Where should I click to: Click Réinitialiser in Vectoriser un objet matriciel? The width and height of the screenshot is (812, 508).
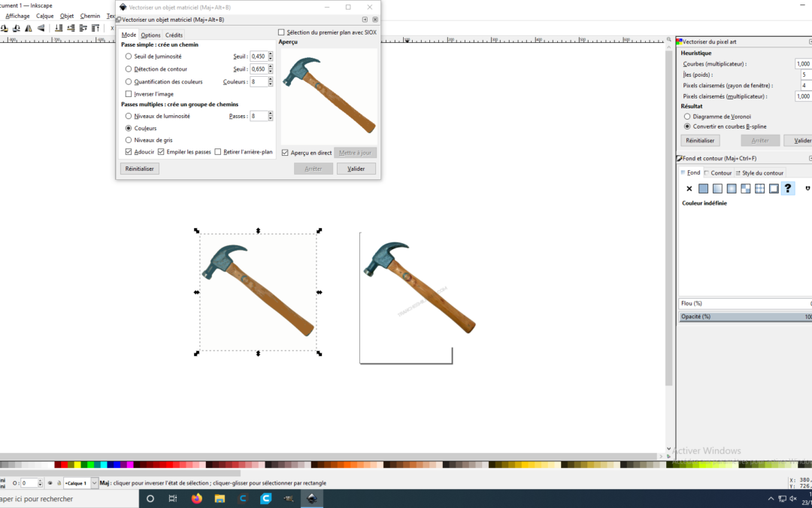point(139,169)
